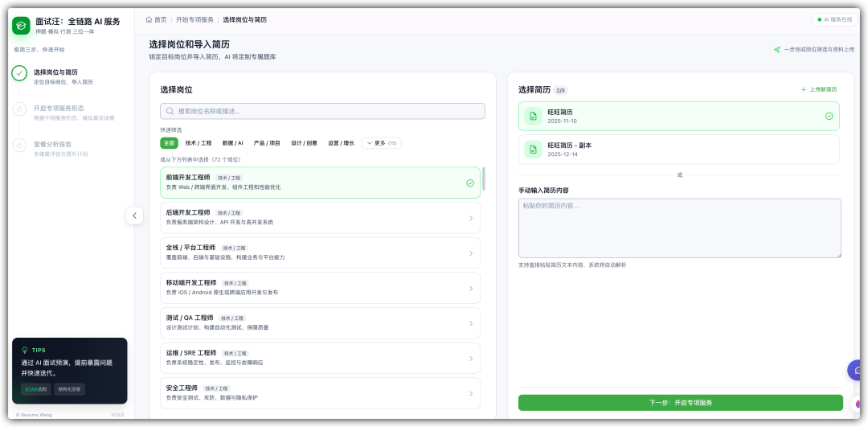Select the 前端开发工程师 job card
Viewport: 868px width, 427px height.
(321, 183)
